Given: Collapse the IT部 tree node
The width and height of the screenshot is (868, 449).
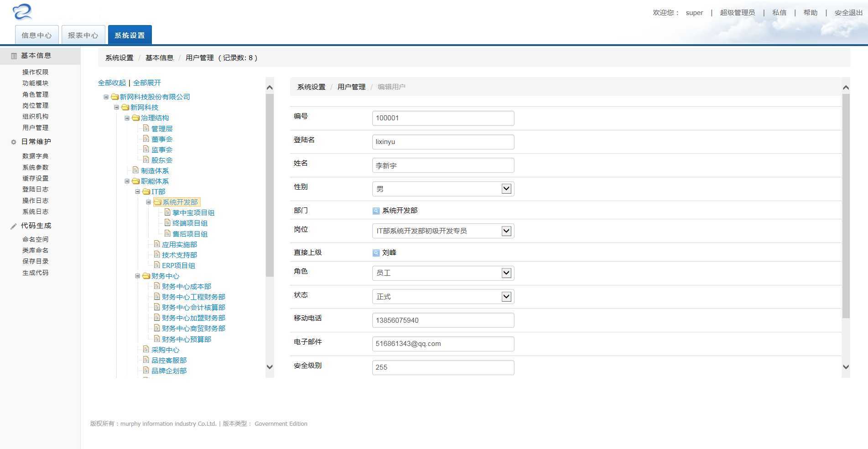Looking at the screenshot, I should tap(138, 192).
